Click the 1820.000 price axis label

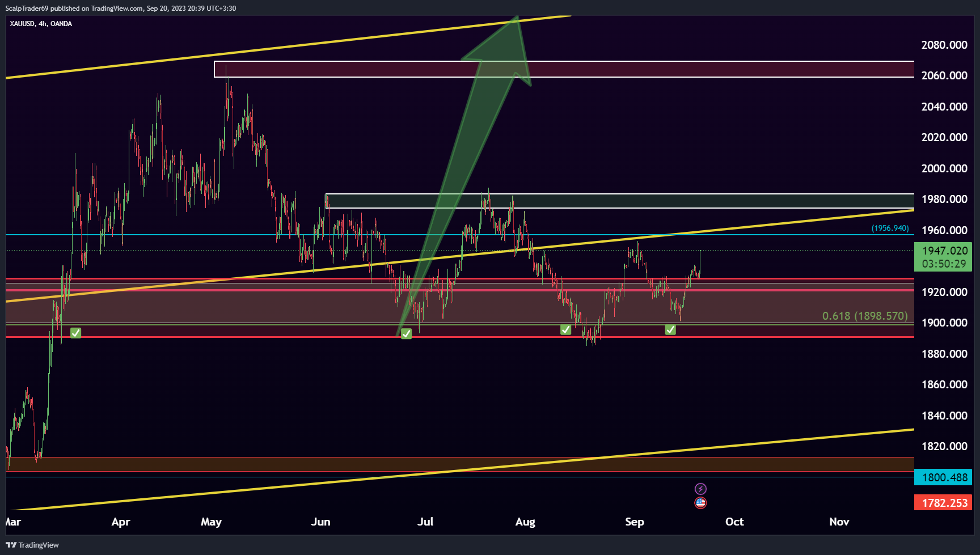(x=944, y=446)
